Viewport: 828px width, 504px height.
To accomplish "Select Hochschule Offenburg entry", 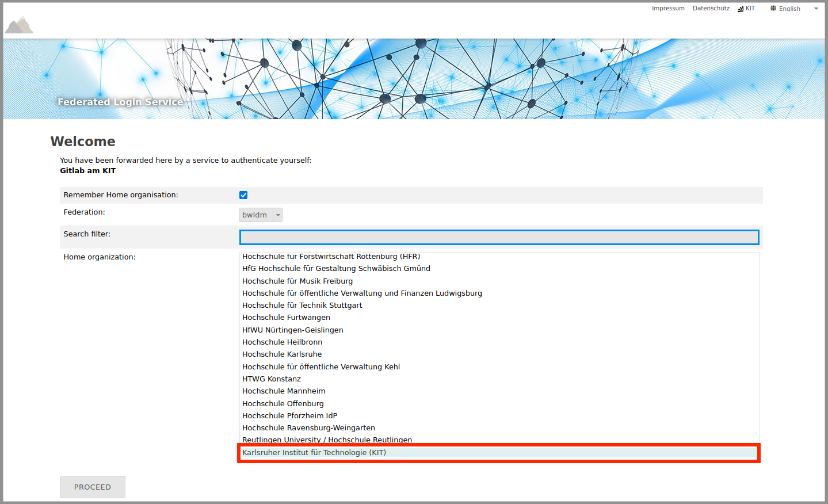I will (x=499, y=404).
